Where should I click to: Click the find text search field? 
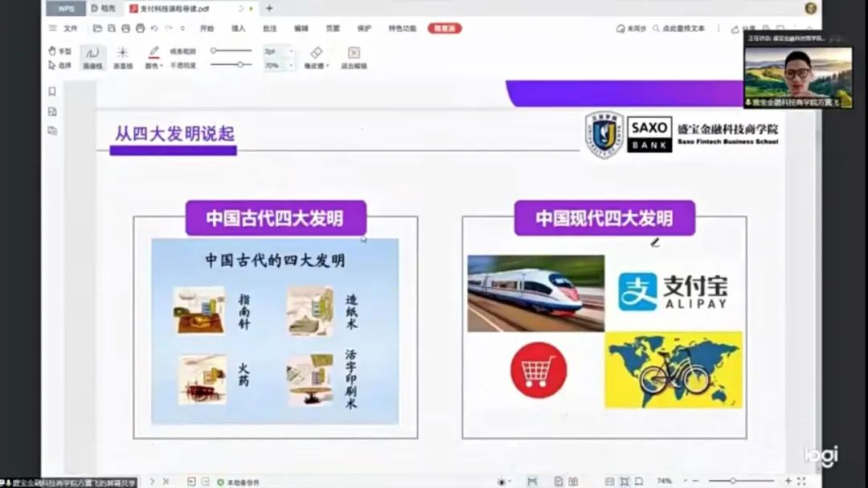pos(679,28)
